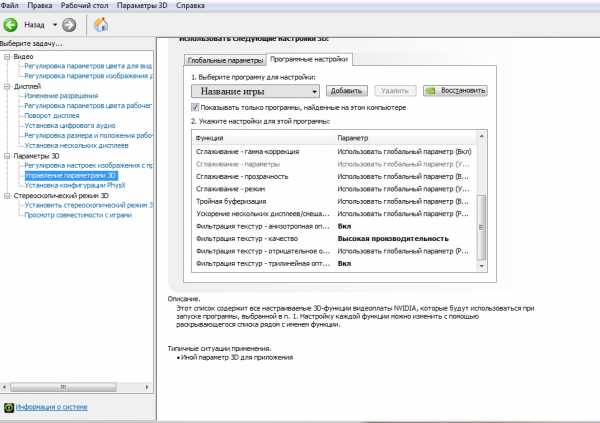Open the Рабочий стол menu
600x423 pixels.
pos(85,5)
